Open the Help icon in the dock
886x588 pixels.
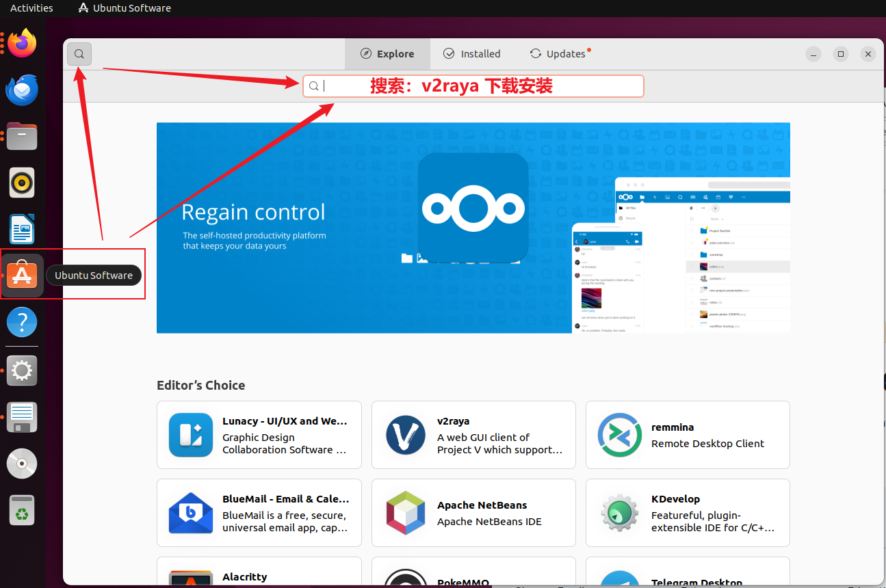pyautogui.click(x=22, y=322)
